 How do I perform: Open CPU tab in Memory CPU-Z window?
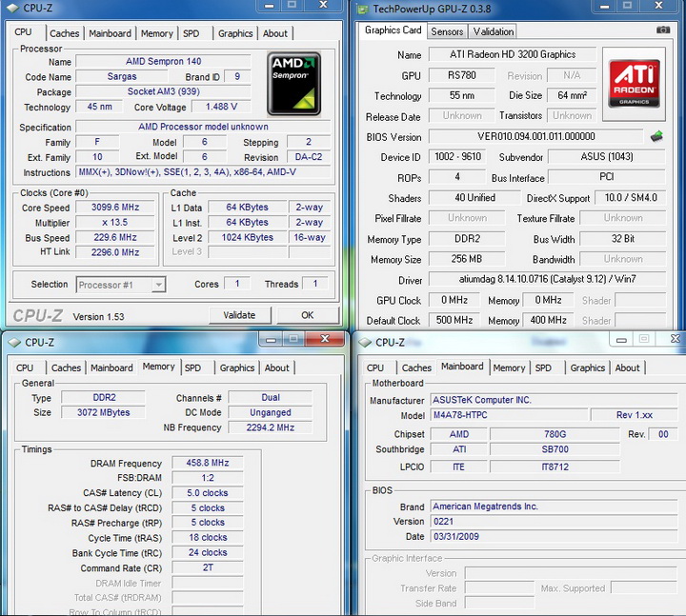25,368
